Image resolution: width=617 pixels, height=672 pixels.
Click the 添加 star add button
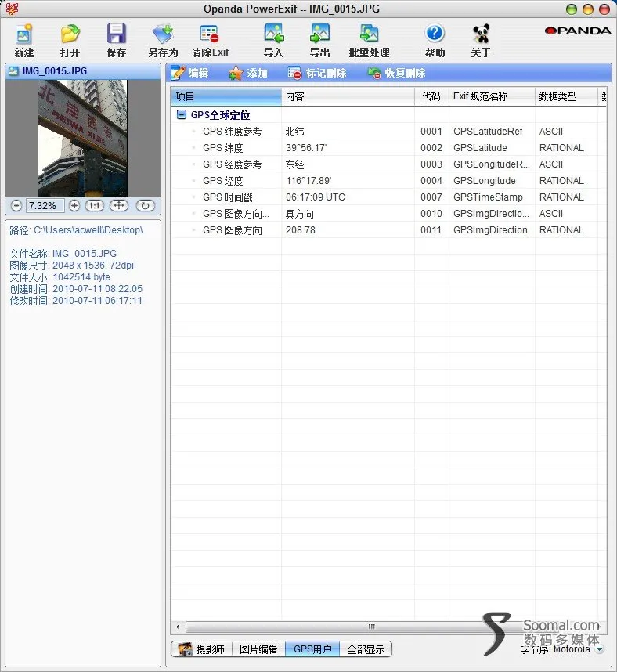point(248,73)
